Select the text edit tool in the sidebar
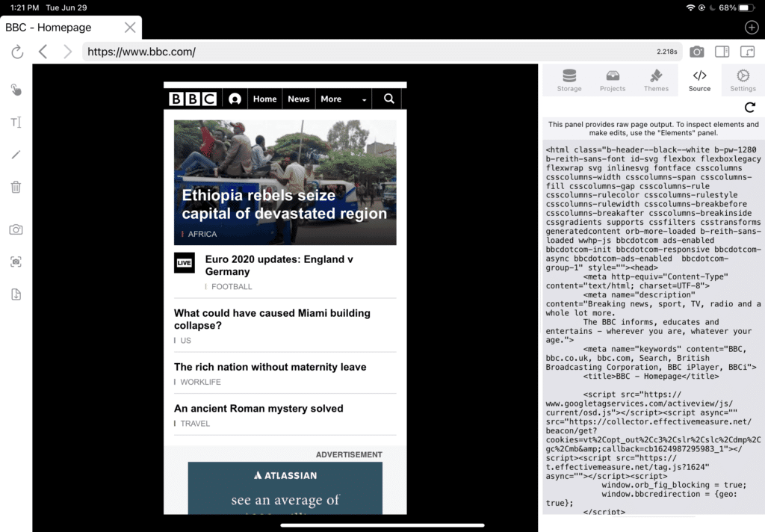765x532 pixels. click(x=16, y=122)
